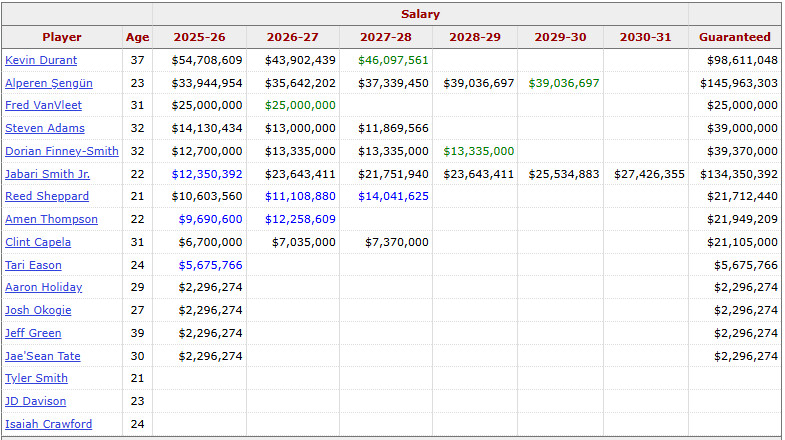Click the 2025-26 column header
Screen dimensions: 785x440
point(199,37)
